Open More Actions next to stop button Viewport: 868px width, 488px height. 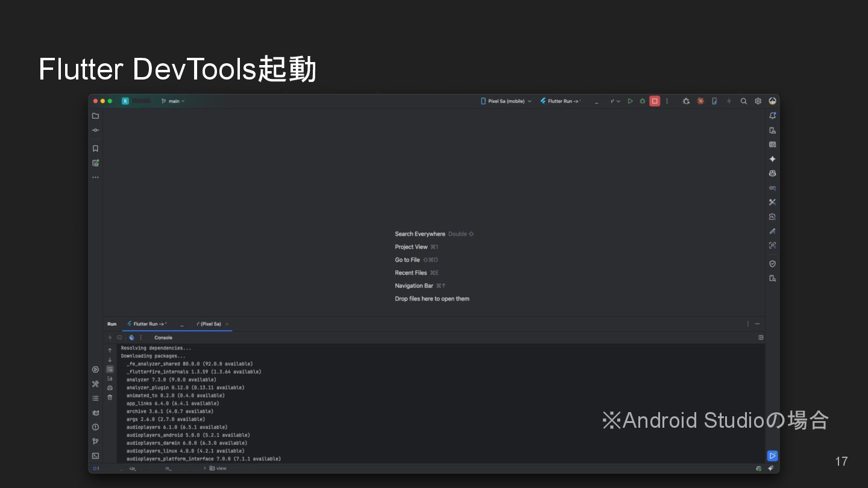coord(667,101)
